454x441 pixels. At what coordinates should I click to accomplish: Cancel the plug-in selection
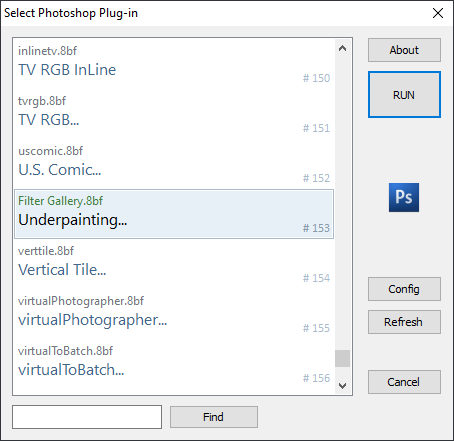tap(404, 382)
